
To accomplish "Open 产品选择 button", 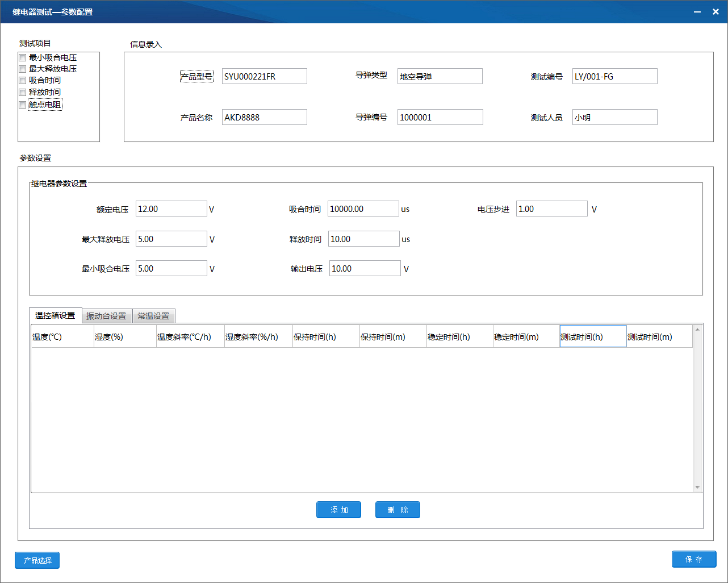I will point(37,560).
